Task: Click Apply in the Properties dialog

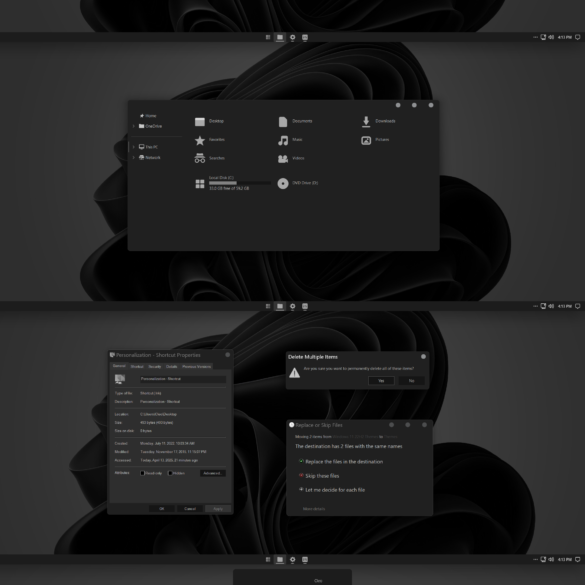Action: click(218, 509)
